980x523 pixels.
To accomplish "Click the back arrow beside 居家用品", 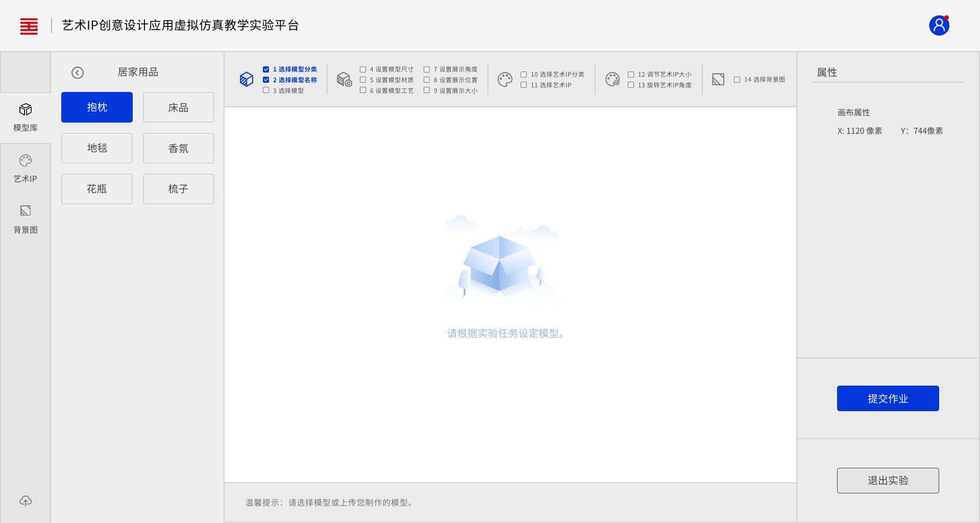I will 78,73.
